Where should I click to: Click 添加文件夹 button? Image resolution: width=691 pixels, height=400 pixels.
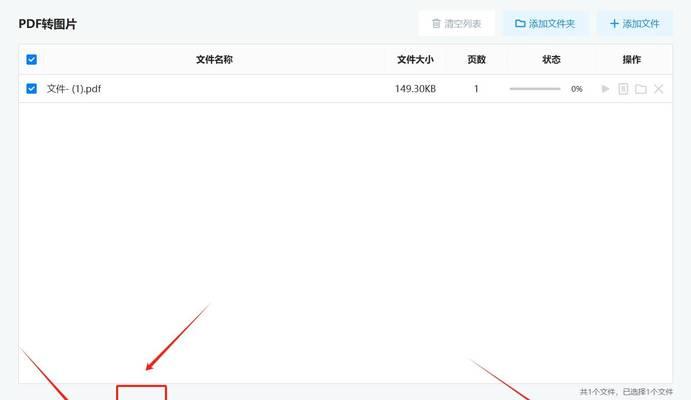click(545, 23)
